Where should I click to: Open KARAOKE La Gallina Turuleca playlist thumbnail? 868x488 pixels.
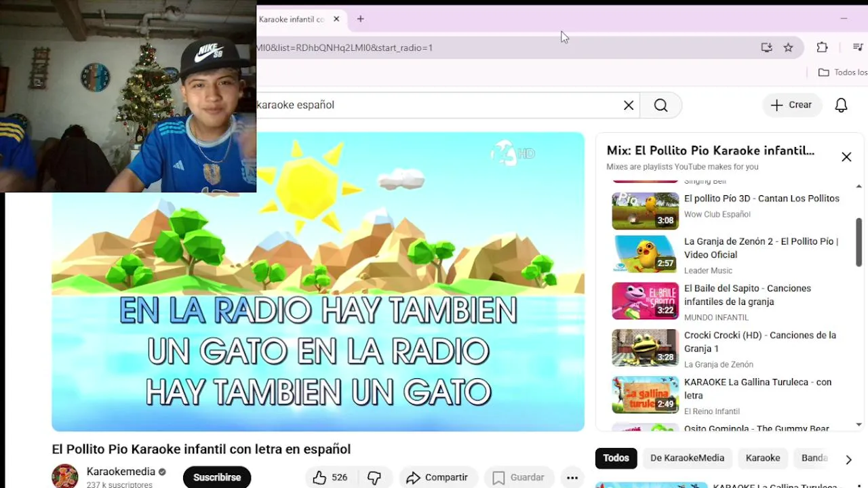pyautogui.click(x=645, y=394)
